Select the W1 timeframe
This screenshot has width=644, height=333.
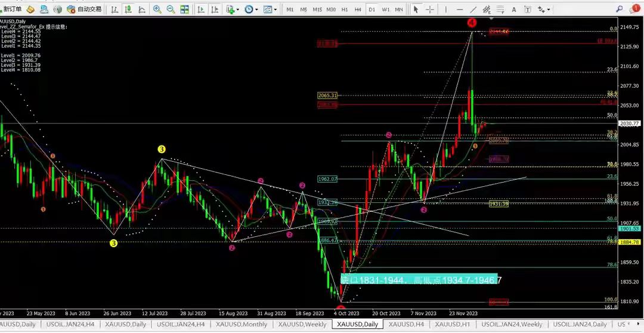[385, 10]
